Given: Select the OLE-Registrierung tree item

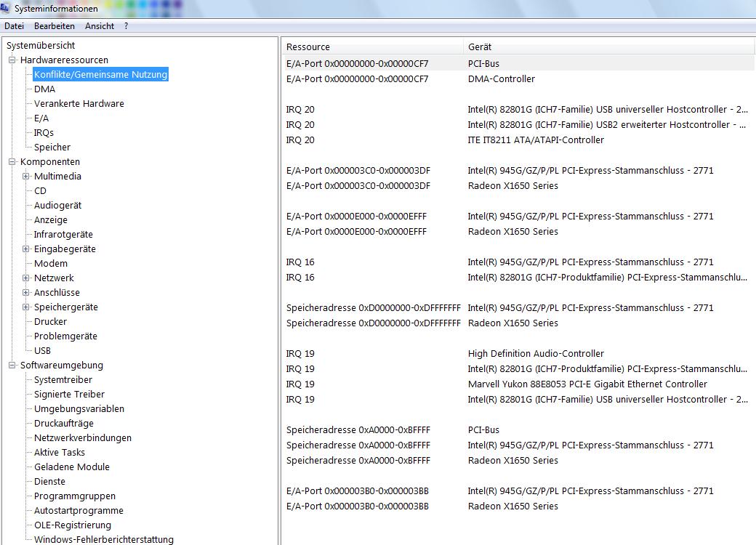Looking at the screenshot, I should [x=72, y=525].
